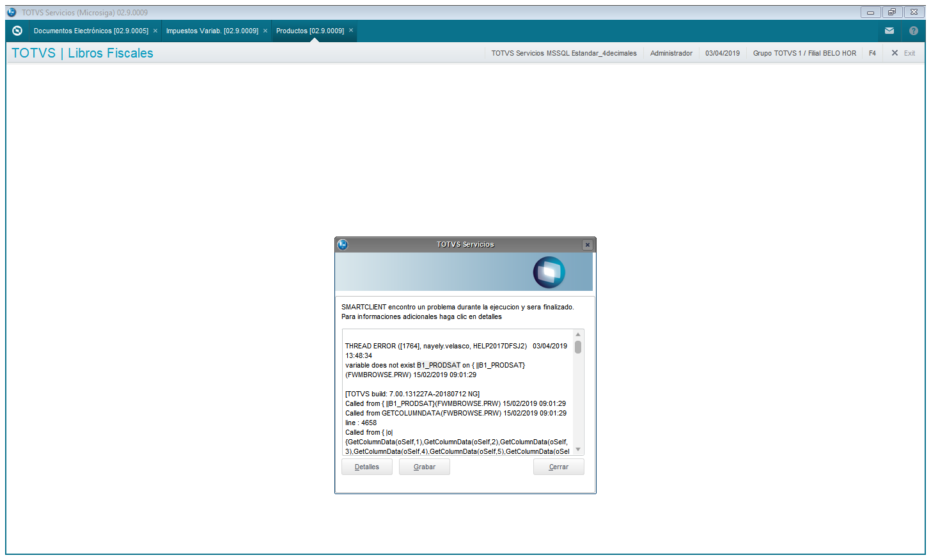Close the Impuestos Variab. tab
This screenshot has height=560, width=931.
coord(265,31)
